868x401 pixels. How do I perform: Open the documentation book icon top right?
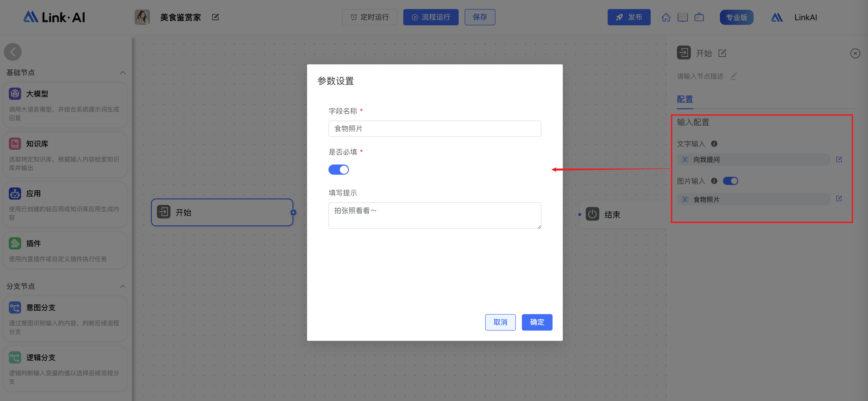[683, 17]
